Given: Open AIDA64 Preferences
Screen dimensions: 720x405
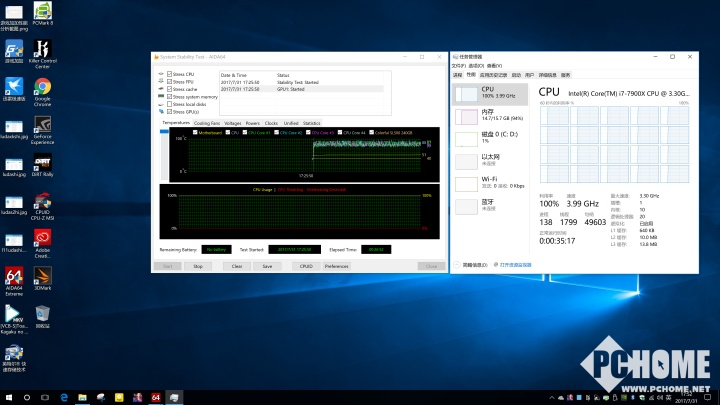Looking at the screenshot, I should tap(337, 266).
